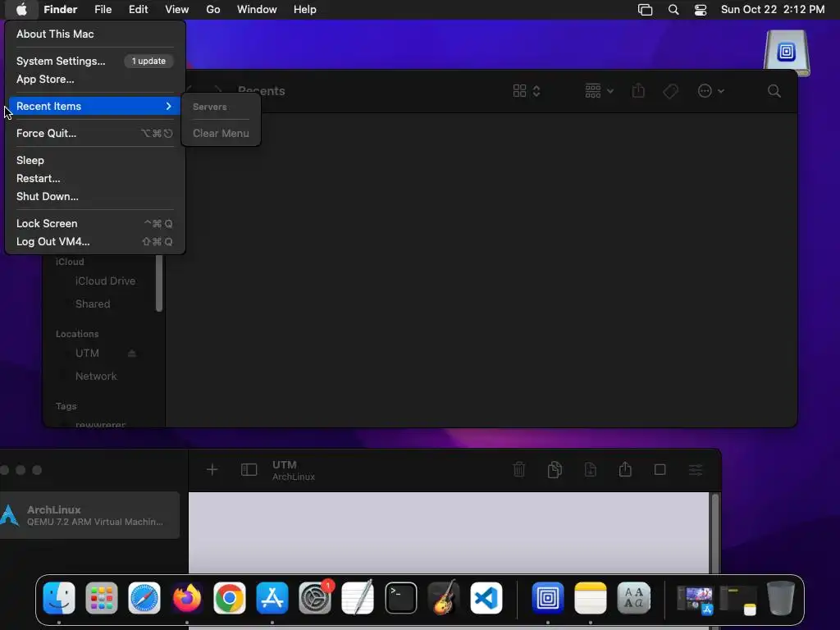Choose Shut Down in Apple menu
Viewport: 840px width, 630px height.
click(95, 197)
